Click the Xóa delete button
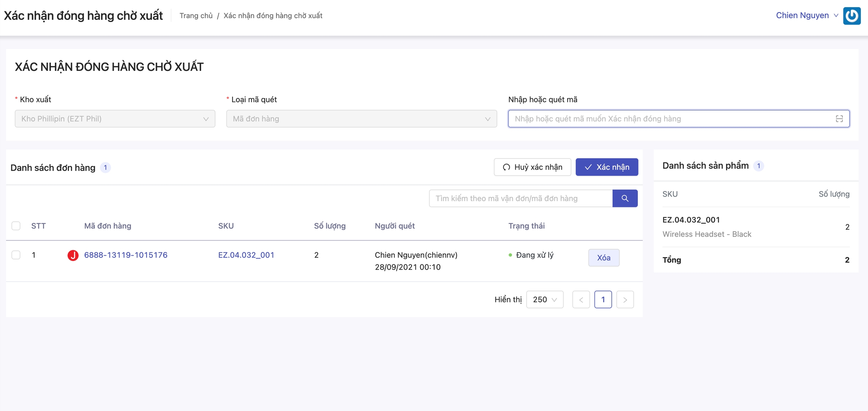Screen dimensions: 868x411 tap(604, 258)
